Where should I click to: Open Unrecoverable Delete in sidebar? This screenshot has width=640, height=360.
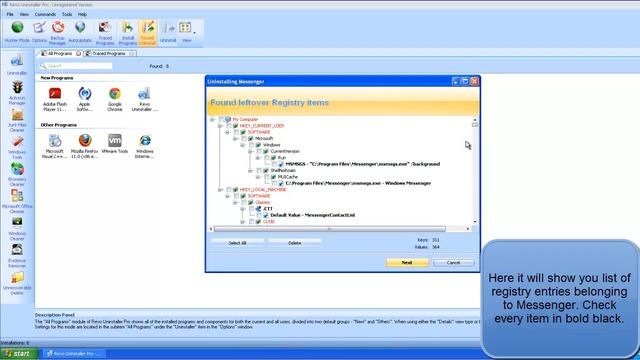point(17,283)
